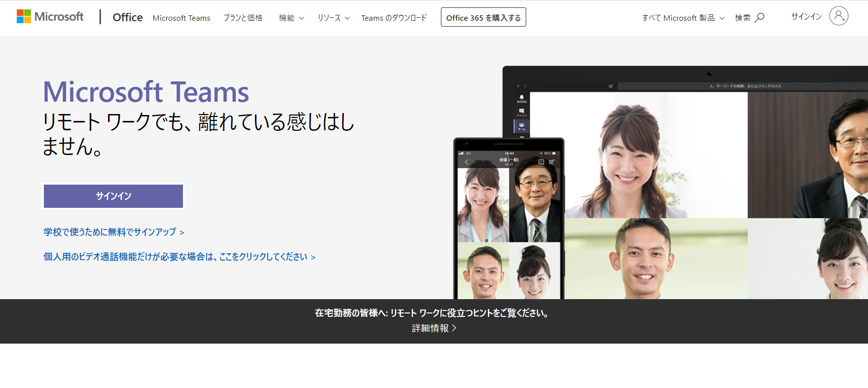Click the search magnifier icon
The height and width of the screenshot is (388, 868).
(760, 18)
